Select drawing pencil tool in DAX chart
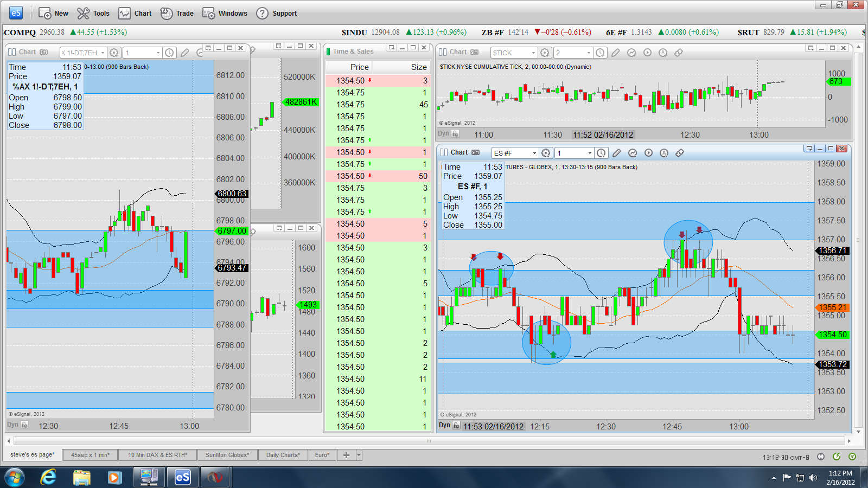Screen dimensions: 868x488 185,53
